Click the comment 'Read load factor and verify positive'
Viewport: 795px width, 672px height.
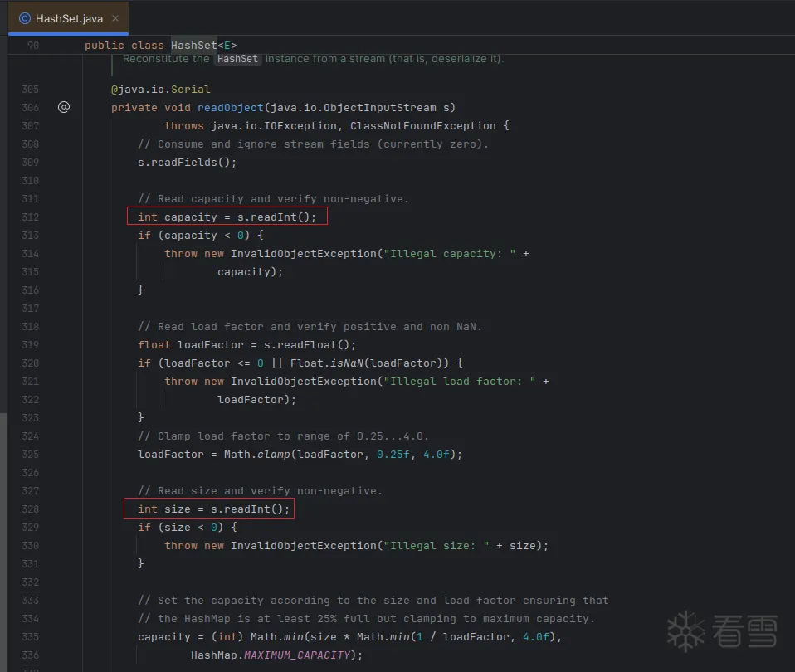(310, 326)
